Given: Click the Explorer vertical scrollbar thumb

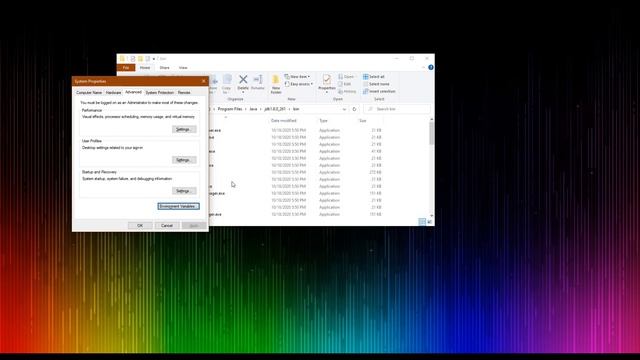Looking at the screenshot, I should tap(431, 133).
